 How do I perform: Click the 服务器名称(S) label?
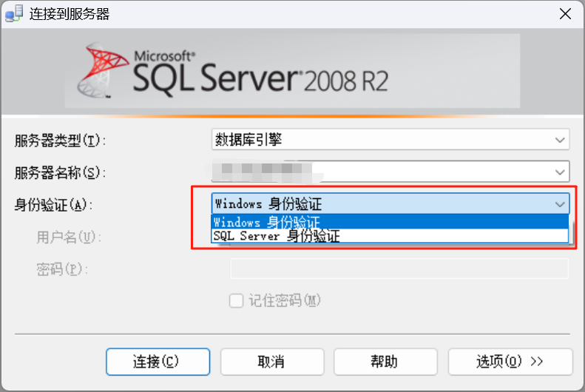pos(60,172)
